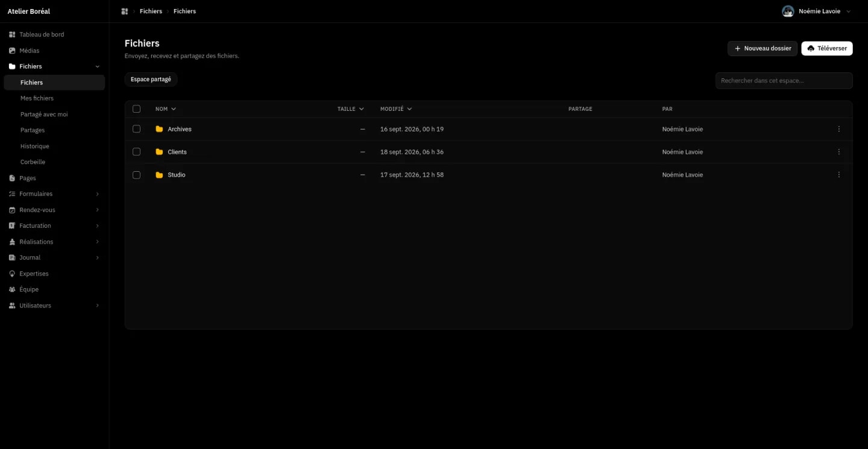The image size is (868, 449).
Task: Click the Formulaires checklist icon
Action: click(x=12, y=194)
